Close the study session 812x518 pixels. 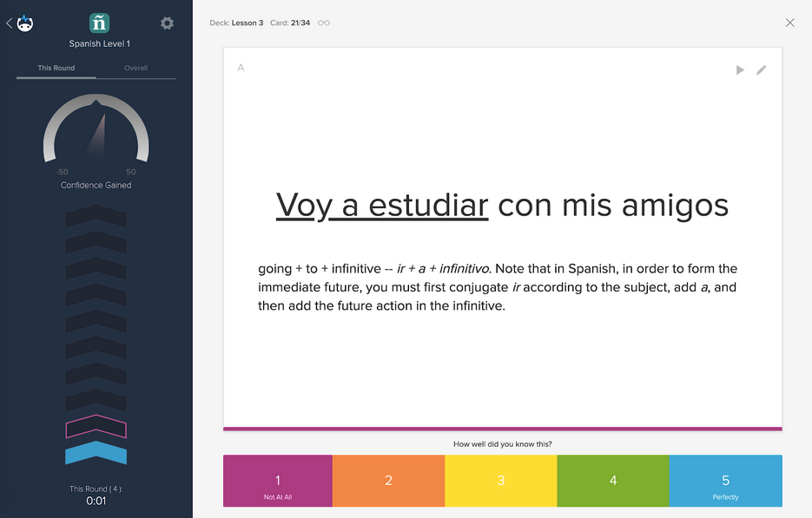[789, 23]
